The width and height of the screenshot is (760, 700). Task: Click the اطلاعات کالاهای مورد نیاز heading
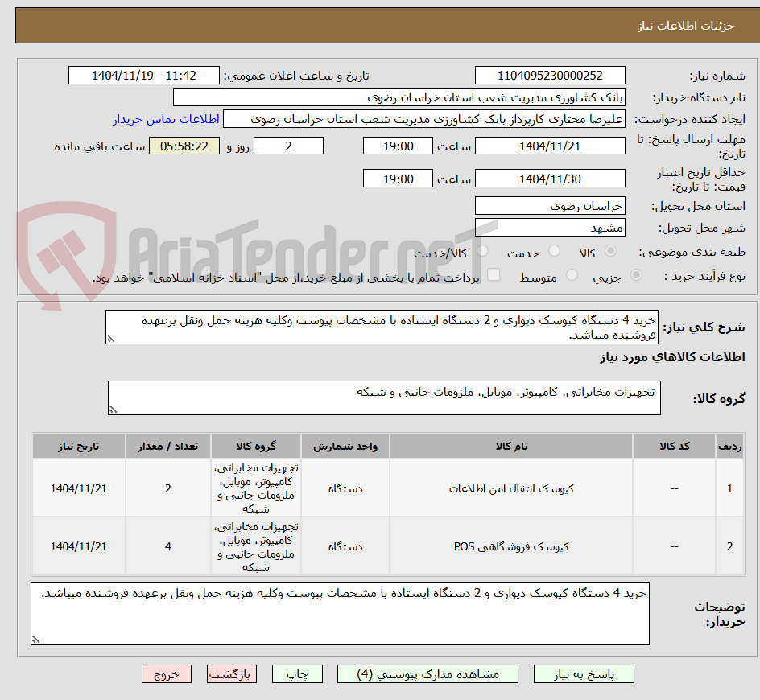[x=672, y=357]
